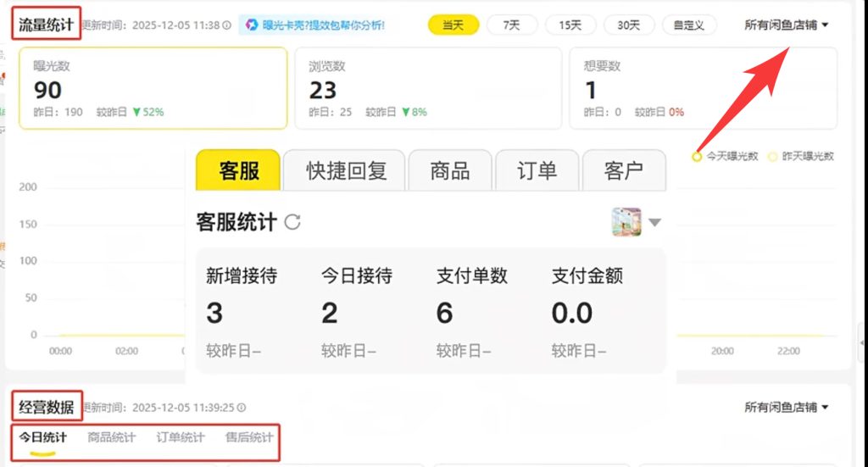Select the 当天 time range

click(453, 25)
